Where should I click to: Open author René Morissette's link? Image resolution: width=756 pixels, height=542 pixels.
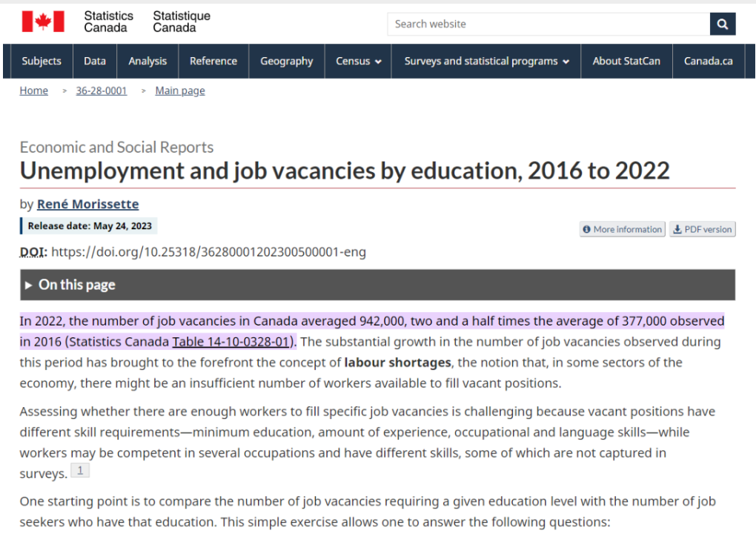point(88,204)
